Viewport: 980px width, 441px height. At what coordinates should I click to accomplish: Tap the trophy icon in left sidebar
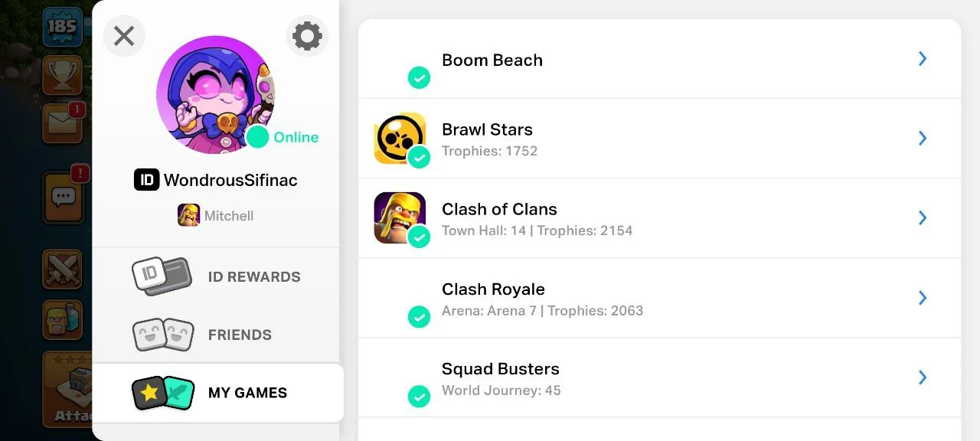(62, 74)
